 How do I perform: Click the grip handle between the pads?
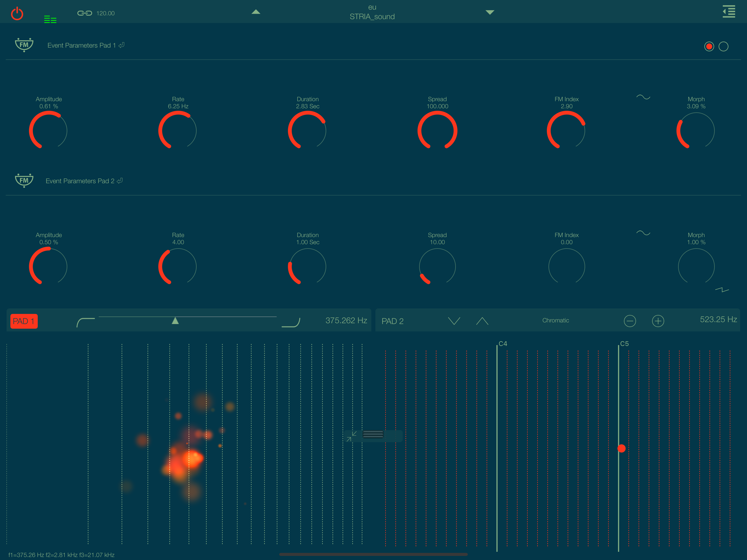[373, 434]
